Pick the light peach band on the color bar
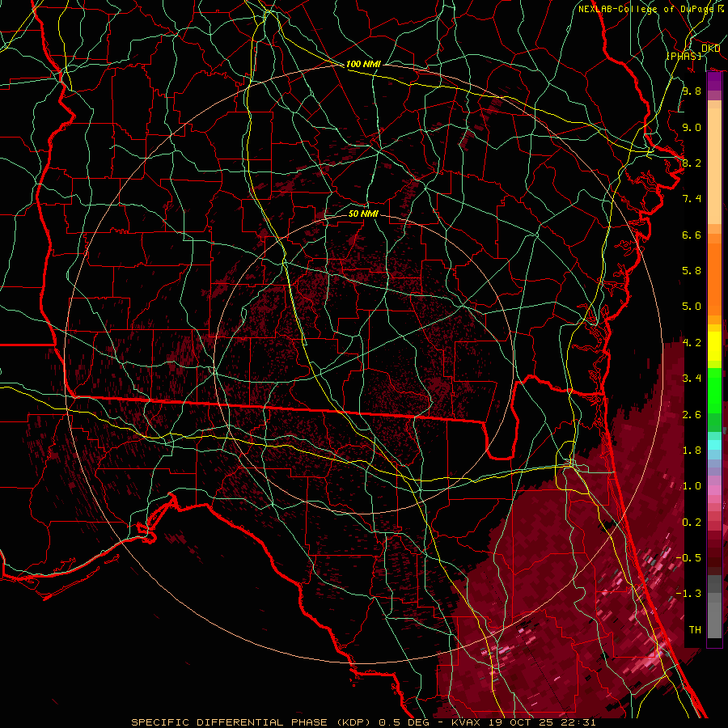 pyautogui.click(x=714, y=166)
